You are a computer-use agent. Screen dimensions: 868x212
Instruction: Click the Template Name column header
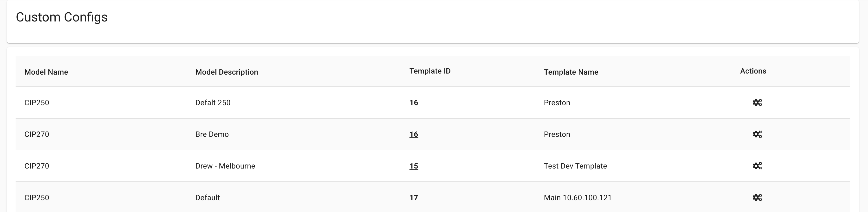(x=571, y=72)
